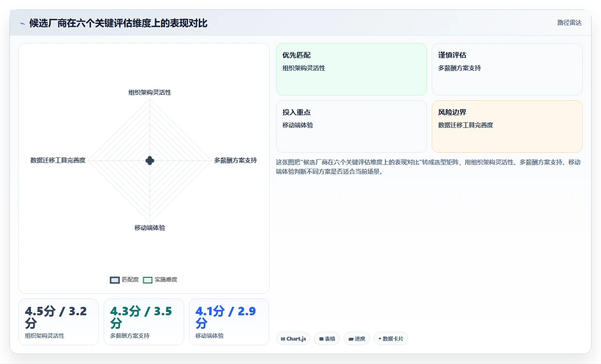Click the radar chart center data point

[x=150, y=161]
